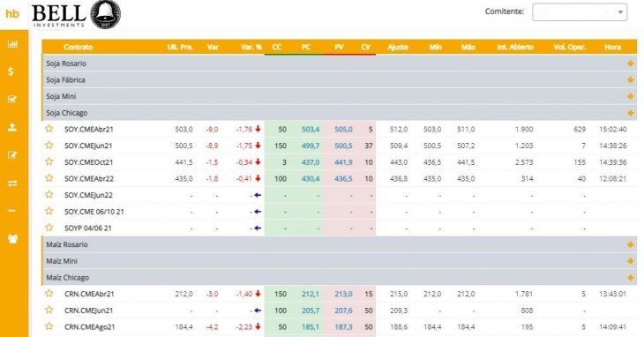Open the bar chart icon in sidebar
This screenshot has height=337, width=644.
[x=12, y=43]
